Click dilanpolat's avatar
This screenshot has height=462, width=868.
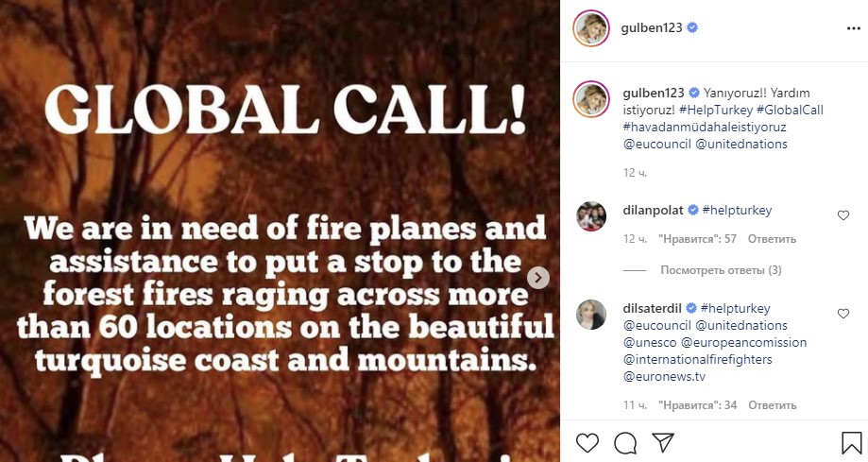click(591, 215)
